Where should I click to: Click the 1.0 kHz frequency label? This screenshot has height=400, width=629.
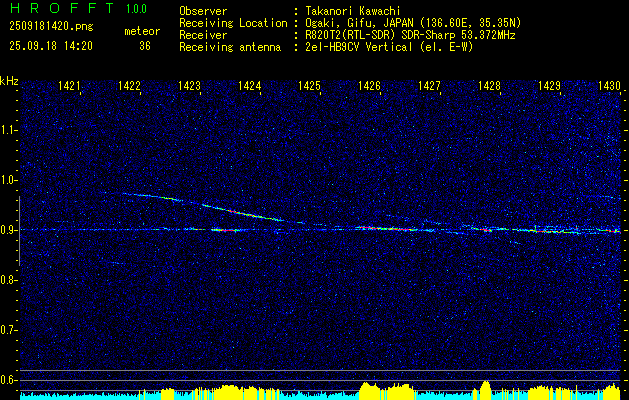(x=8, y=180)
